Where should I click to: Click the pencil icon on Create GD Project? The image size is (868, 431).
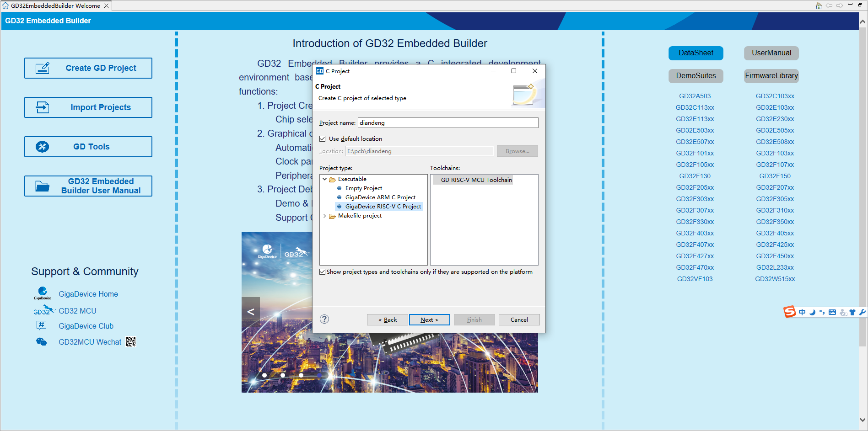(43, 68)
